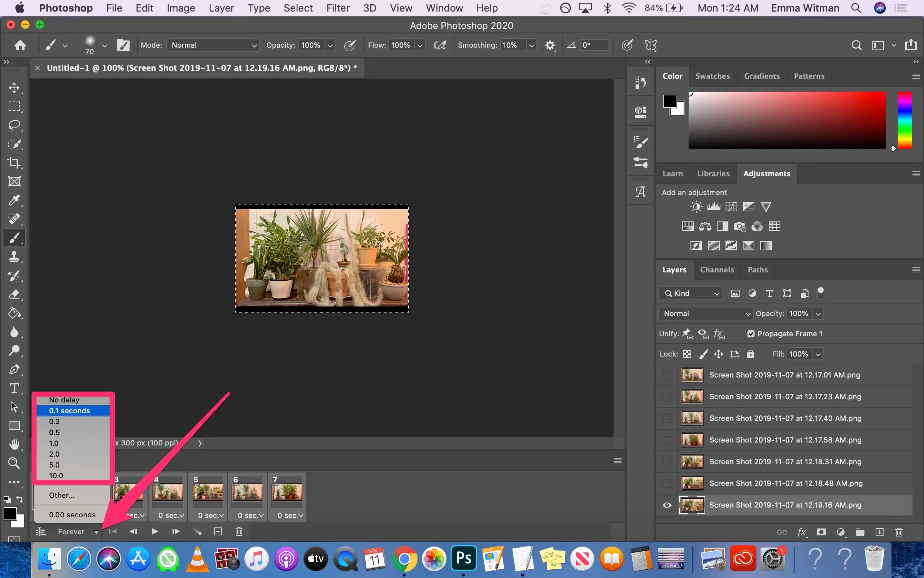Open the share button in options bar

[x=911, y=45]
